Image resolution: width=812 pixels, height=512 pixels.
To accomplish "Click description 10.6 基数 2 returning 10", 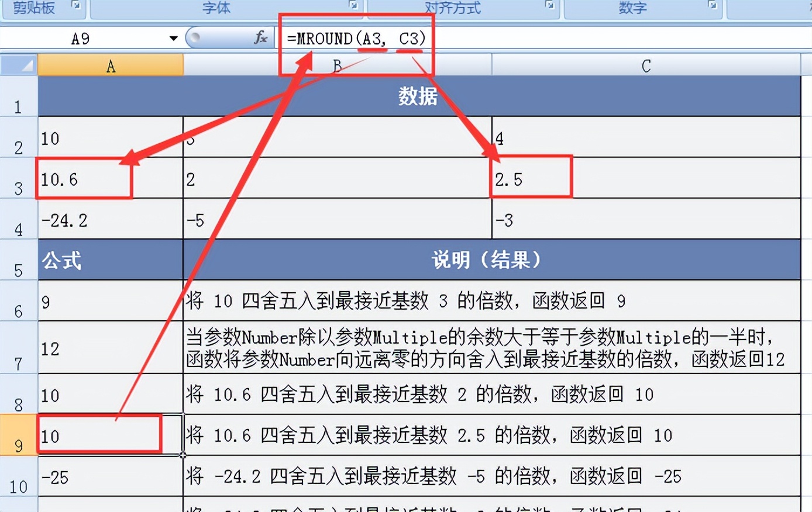I will [492, 395].
